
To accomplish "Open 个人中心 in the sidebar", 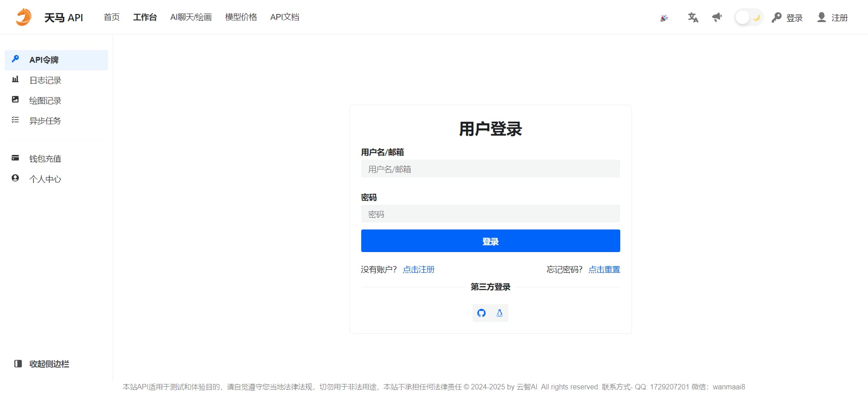I will pyautogui.click(x=57, y=179).
